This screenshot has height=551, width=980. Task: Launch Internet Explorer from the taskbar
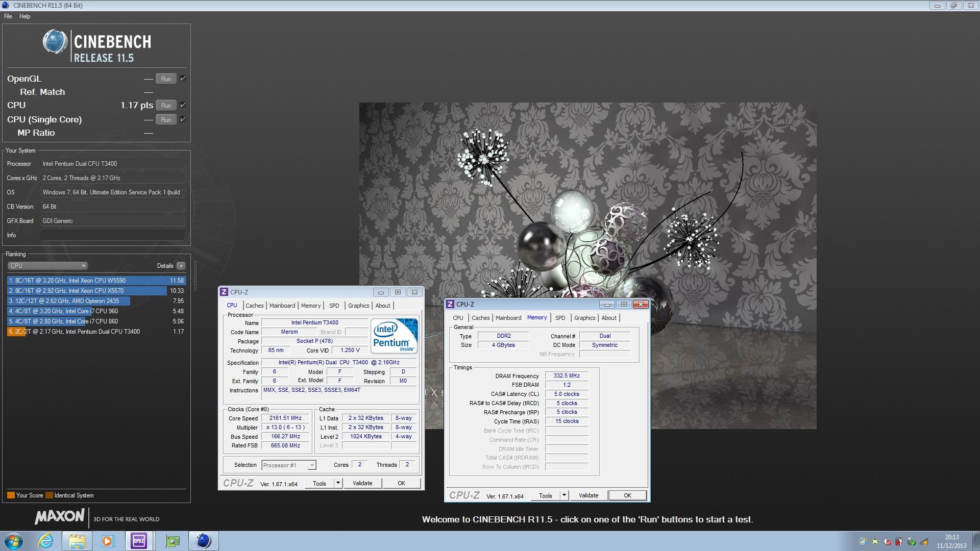click(x=46, y=541)
